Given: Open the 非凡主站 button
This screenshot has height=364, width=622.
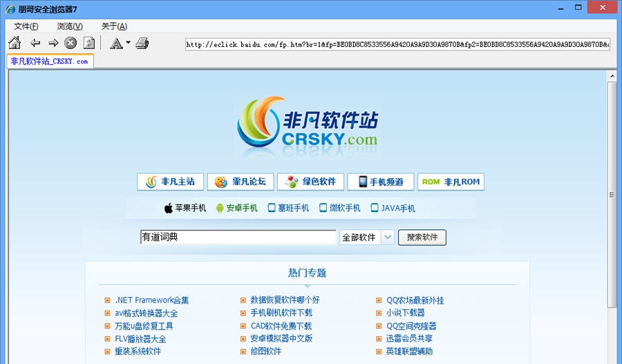Looking at the screenshot, I should pos(170,182).
